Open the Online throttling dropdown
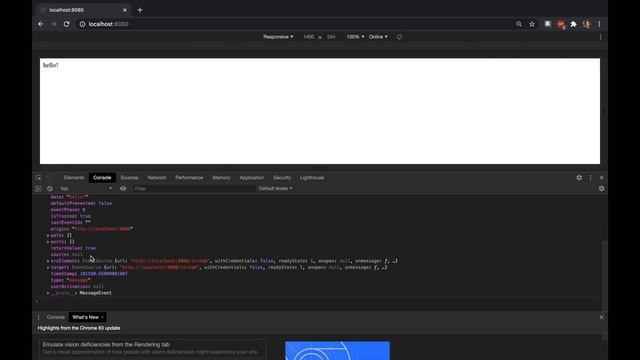This screenshot has width=640, height=360. point(378,37)
